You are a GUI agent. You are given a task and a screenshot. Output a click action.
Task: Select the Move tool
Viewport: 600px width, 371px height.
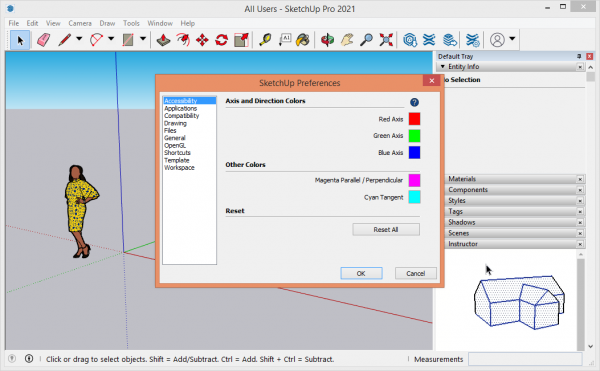coord(202,40)
